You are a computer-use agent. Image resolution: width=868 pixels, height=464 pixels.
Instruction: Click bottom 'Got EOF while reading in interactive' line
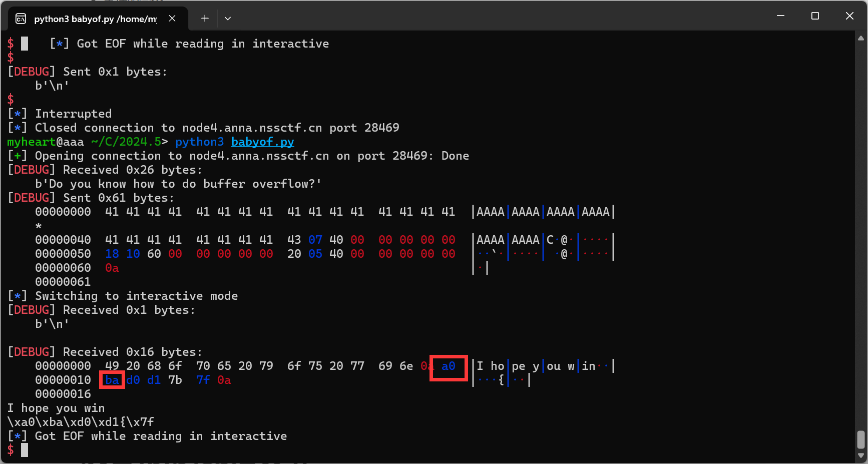point(147,436)
